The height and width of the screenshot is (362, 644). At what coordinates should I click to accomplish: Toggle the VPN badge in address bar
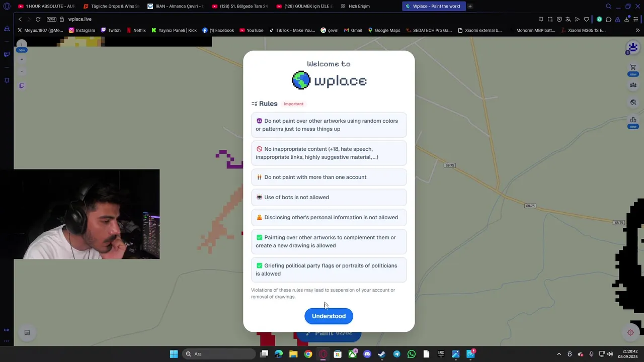(x=51, y=19)
